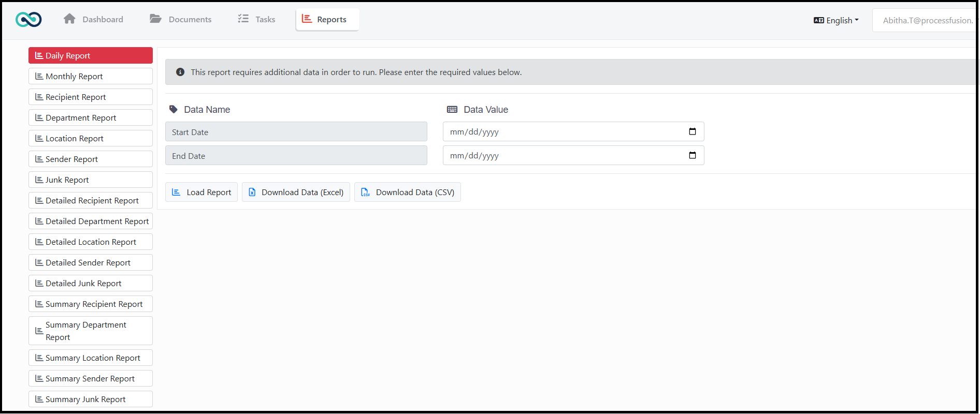Select Summary Recipient Report
Viewport: 980px width, 414px height.
tap(91, 304)
